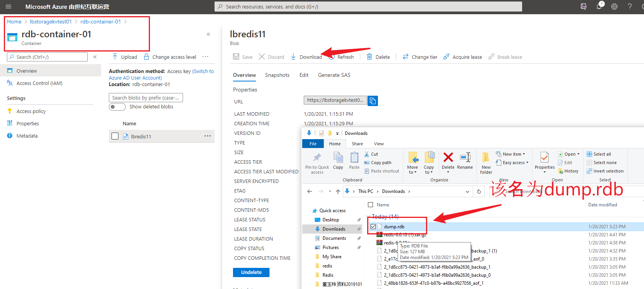
Task: Select redis-6.0.10 (1).tar.gz file
Action: tap(405, 235)
